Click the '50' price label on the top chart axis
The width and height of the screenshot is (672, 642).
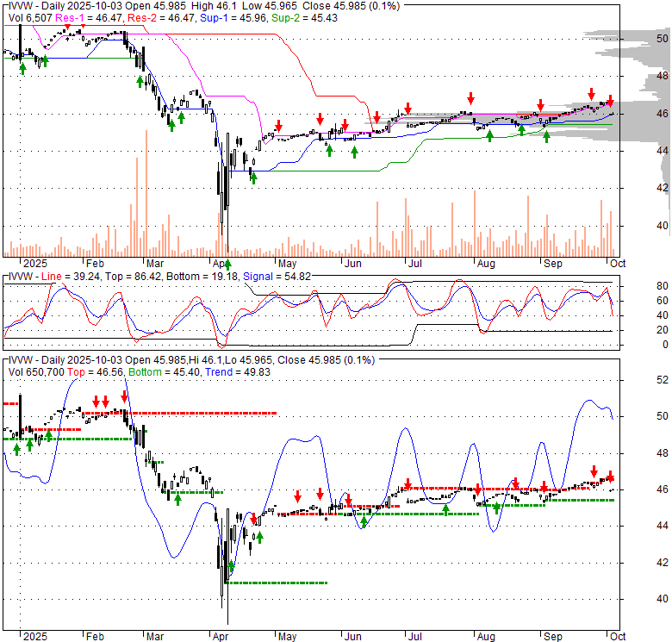point(663,39)
